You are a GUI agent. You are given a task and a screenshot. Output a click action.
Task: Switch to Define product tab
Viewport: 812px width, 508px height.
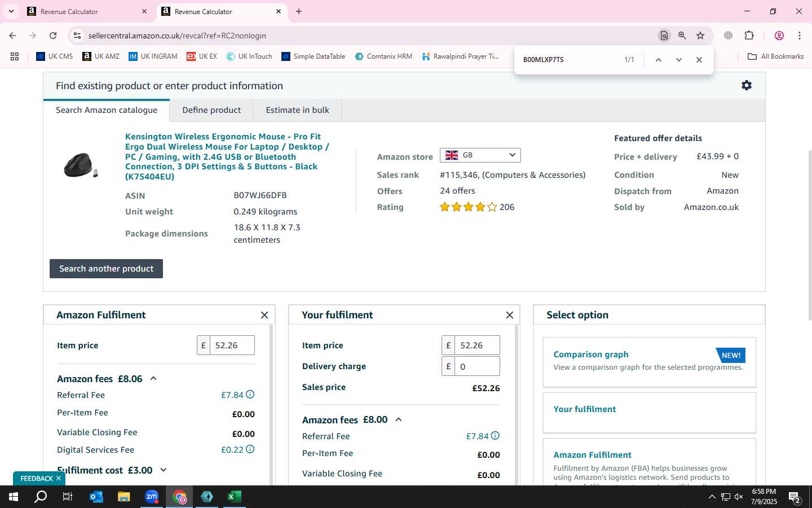(x=211, y=110)
